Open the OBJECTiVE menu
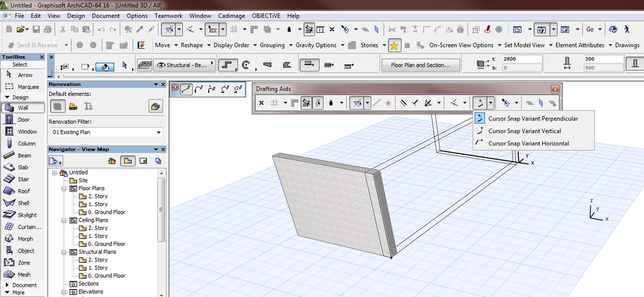This screenshot has height=297, width=644. 266,15
